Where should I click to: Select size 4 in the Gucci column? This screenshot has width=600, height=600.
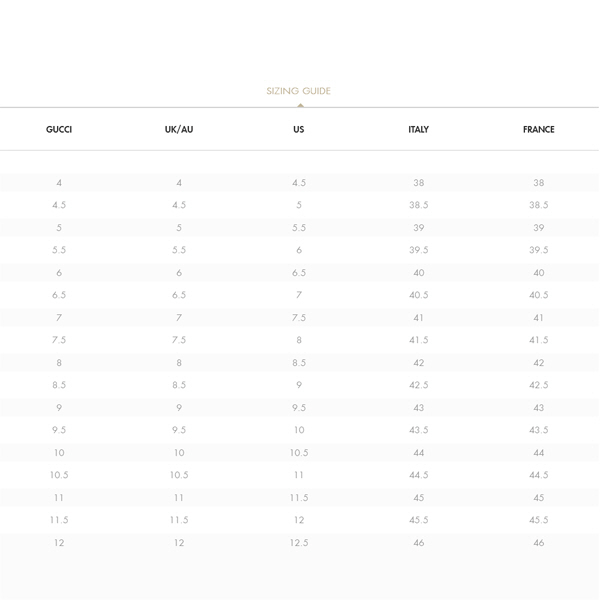tap(59, 183)
